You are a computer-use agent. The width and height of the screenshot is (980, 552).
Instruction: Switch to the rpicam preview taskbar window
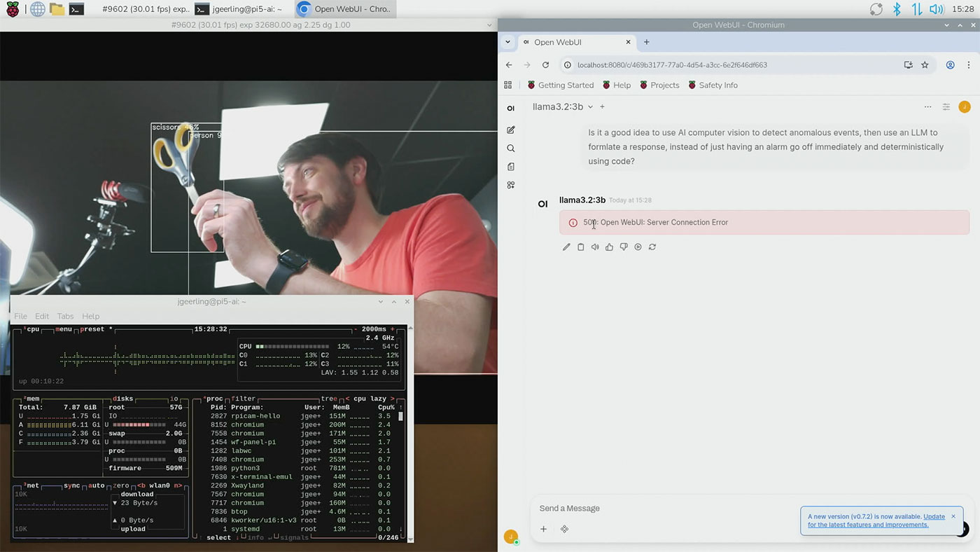146,9
